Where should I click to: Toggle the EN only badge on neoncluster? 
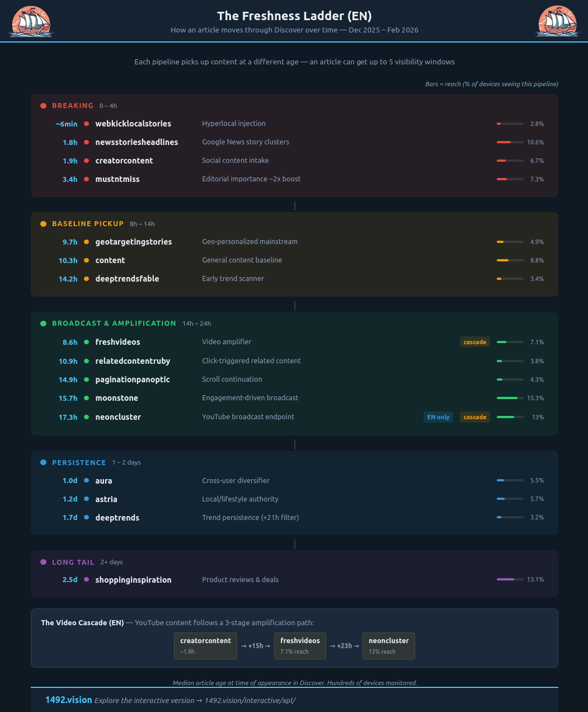tap(438, 417)
